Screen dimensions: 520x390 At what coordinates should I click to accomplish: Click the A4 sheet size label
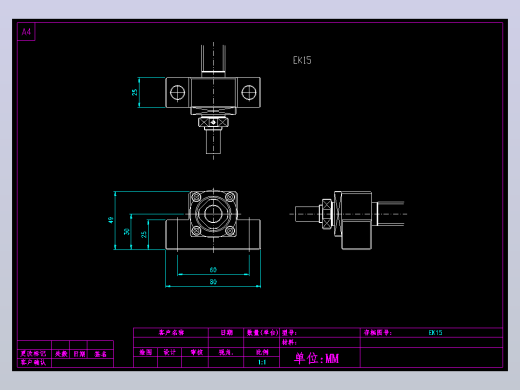26,32
